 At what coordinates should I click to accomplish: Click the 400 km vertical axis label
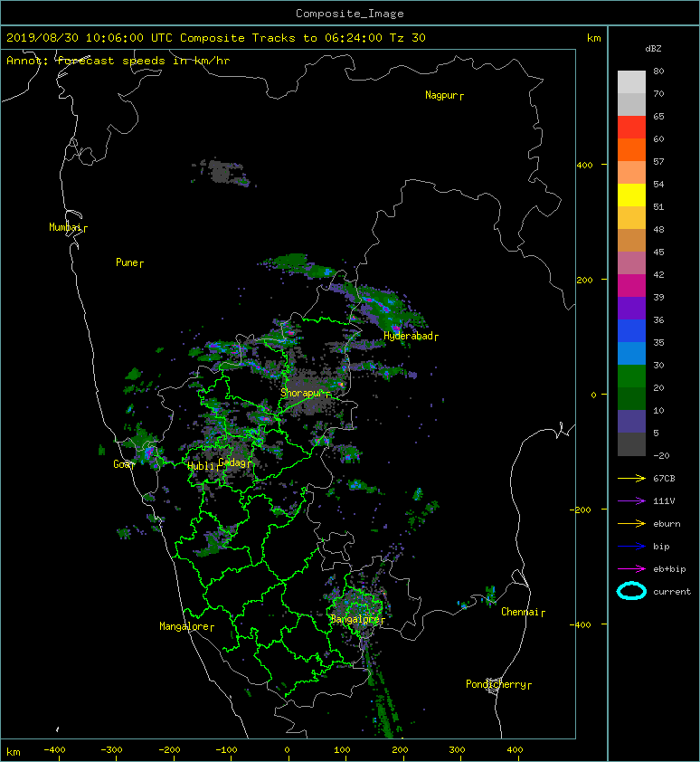pos(584,166)
